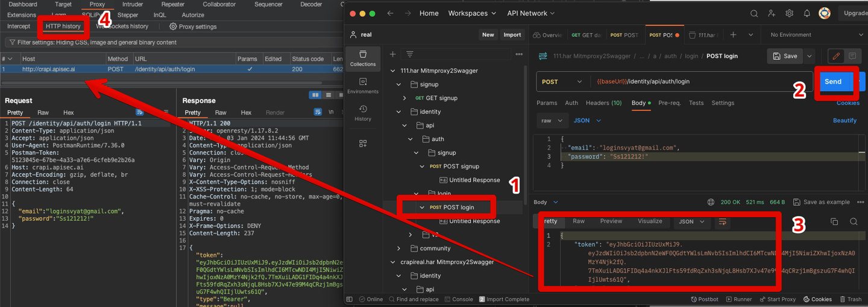This screenshot has height=307, width=868.
Task: Go back with Postman's left arrow
Action: (390, 13)
